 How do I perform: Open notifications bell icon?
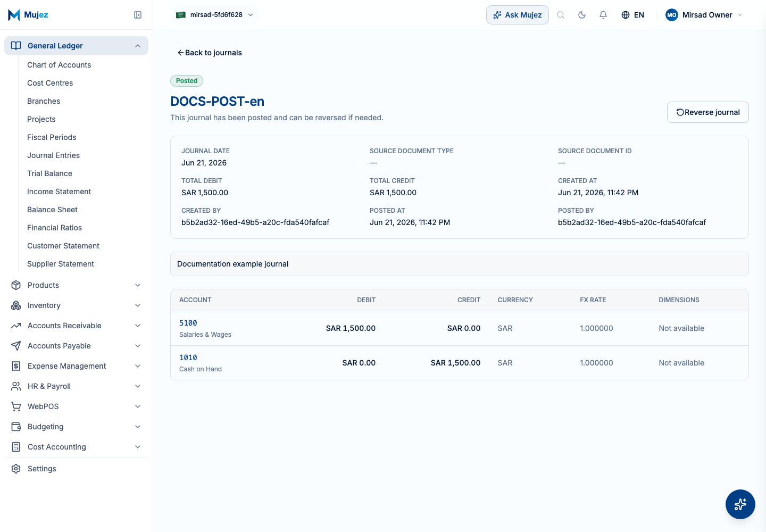(603, 15)
